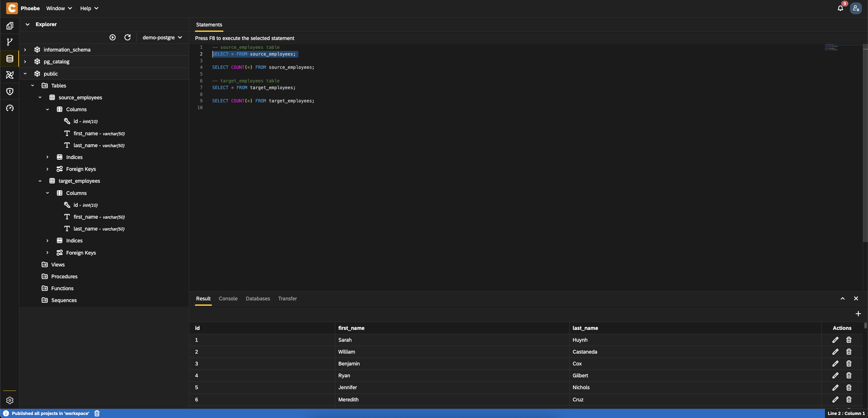Viewport: 868px width, 418px height.
Task: Expand the pg_catalog schema node
Action: pyautogui.click(x=25, y=61)
